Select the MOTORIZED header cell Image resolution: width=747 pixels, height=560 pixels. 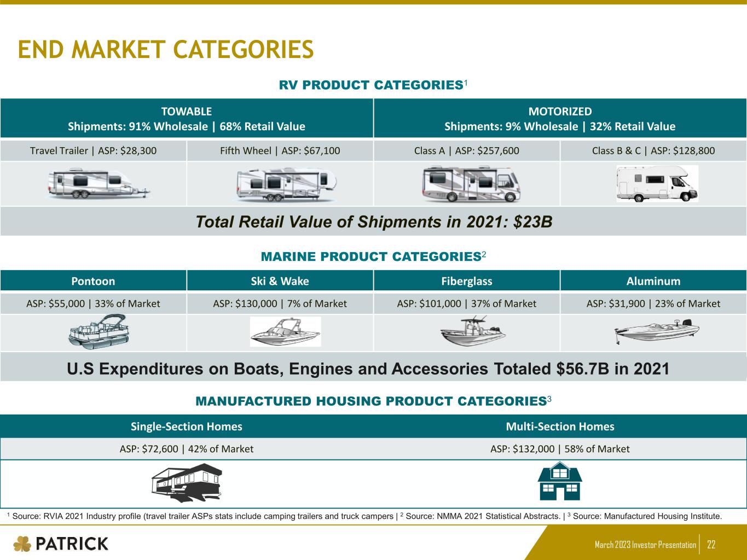[560, 119]
